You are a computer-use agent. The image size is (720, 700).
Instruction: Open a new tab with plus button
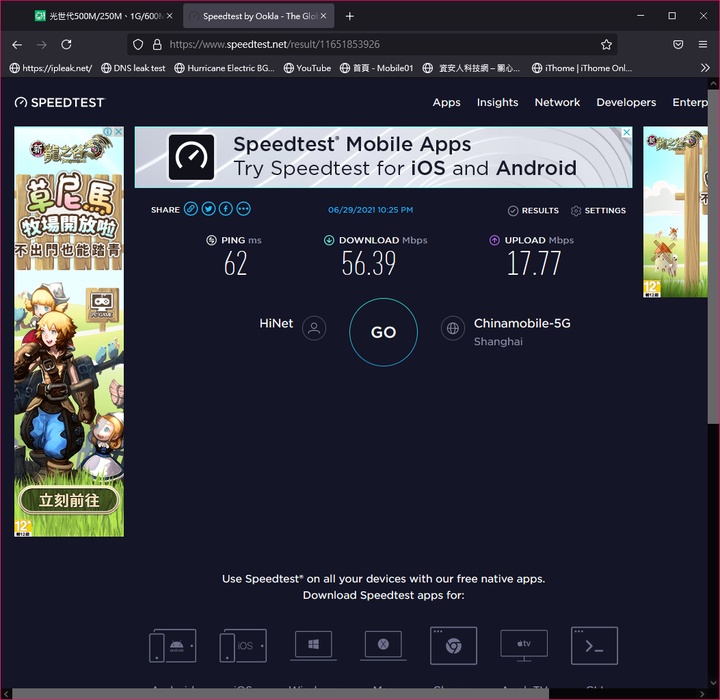click(349, 16)
